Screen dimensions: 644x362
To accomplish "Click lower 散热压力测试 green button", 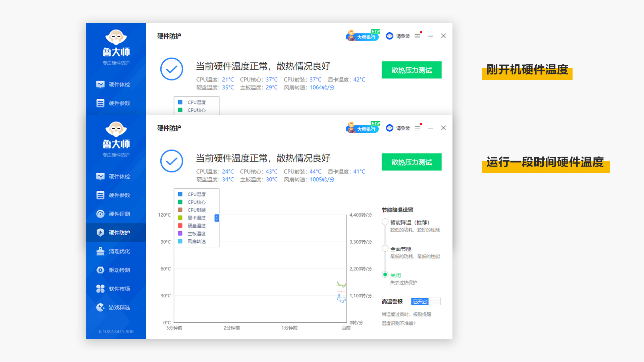I will coord(411,162).
